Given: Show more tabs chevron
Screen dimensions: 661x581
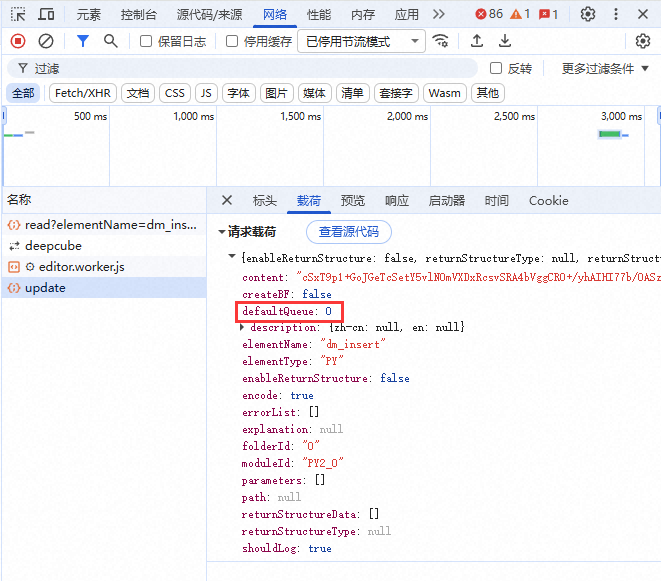Looking at the screenshot, I should (x=439, y=14).
